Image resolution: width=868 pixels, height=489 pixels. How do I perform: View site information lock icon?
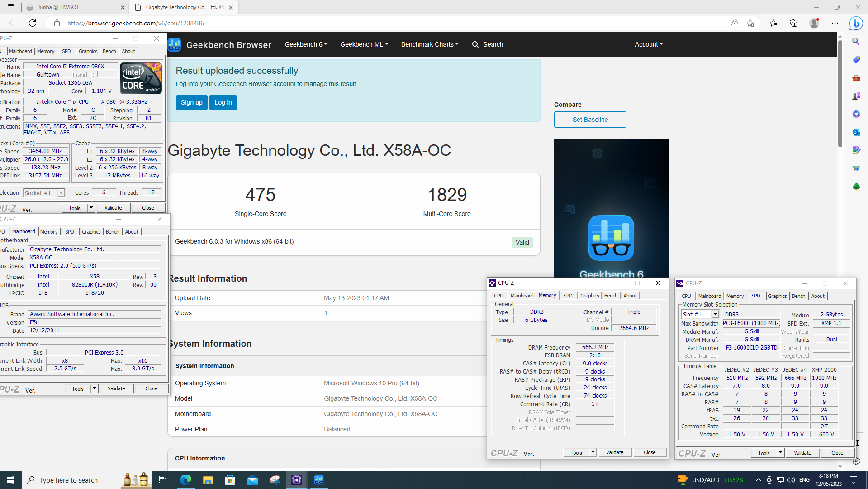coord(57,23)
